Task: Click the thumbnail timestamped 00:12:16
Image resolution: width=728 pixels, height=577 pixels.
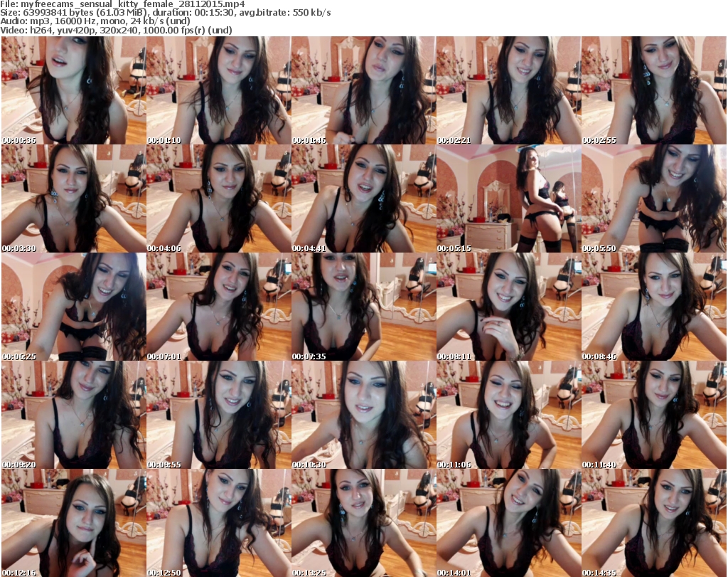Action: (73, 523)
